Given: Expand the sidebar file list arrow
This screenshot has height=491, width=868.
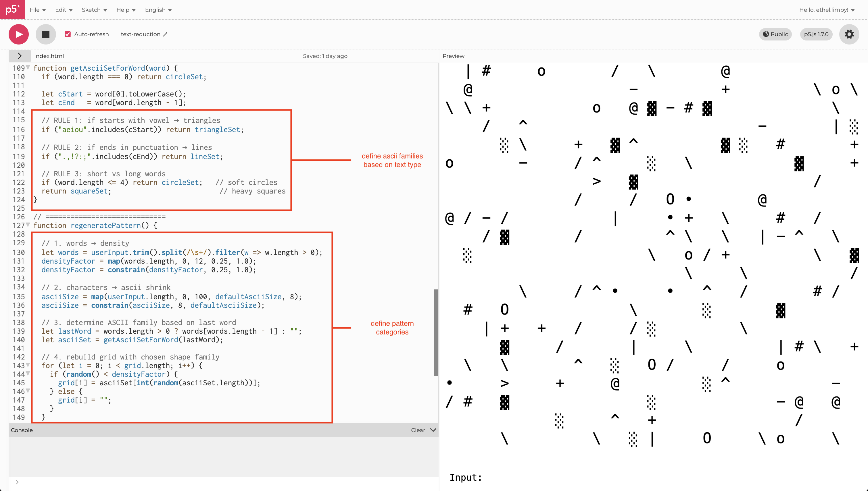Looking at the screenshot, I should tap(20, 56).
